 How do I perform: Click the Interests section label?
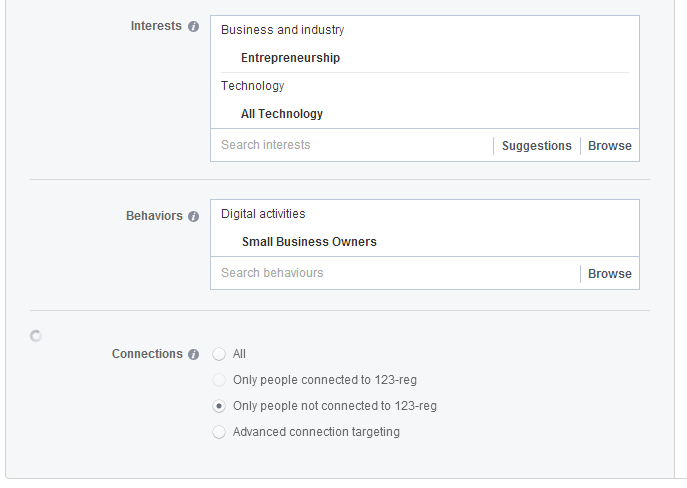pyautogui.click(x=156, y=26)
